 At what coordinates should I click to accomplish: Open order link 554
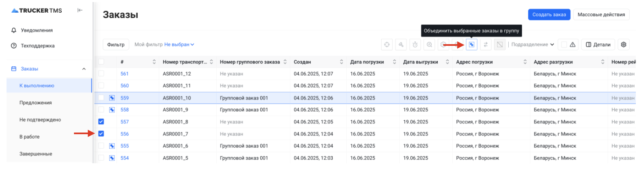[125, 158]
